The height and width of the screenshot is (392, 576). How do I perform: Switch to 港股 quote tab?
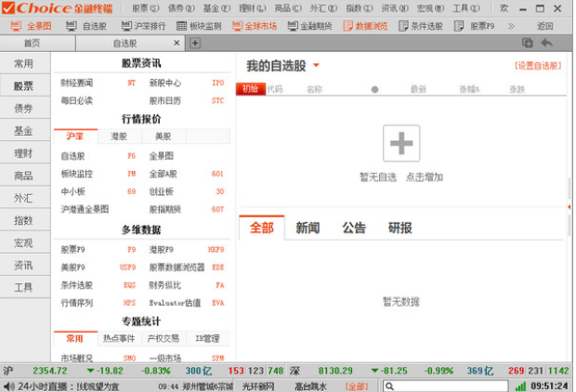click(x=119, y=137)
